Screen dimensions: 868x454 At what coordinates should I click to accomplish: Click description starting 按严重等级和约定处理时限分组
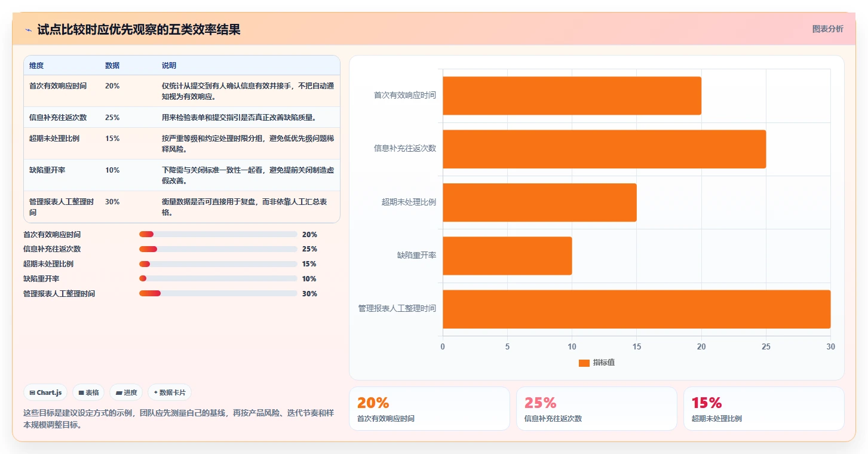pyautogui.click(x=248, y=143)
